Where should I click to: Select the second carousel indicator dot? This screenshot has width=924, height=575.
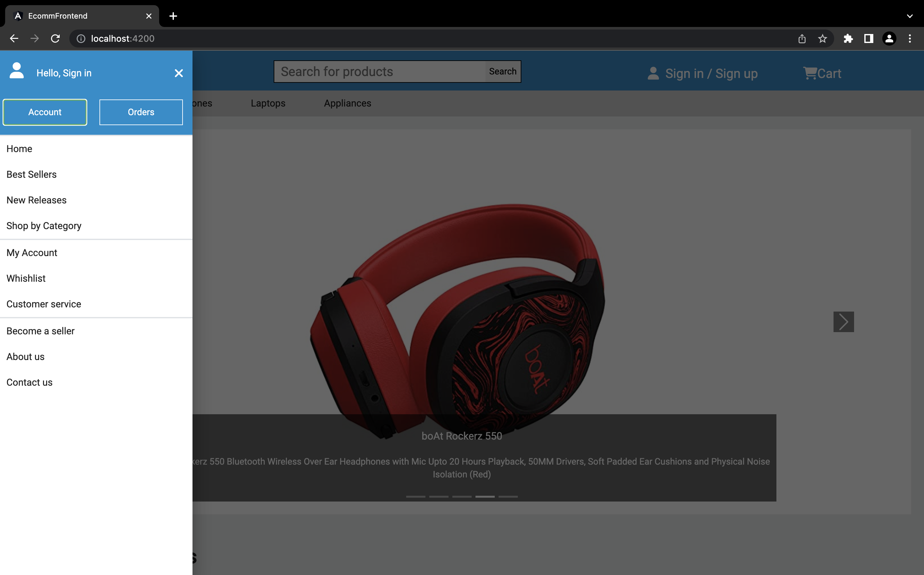click(x=439, y=497)
